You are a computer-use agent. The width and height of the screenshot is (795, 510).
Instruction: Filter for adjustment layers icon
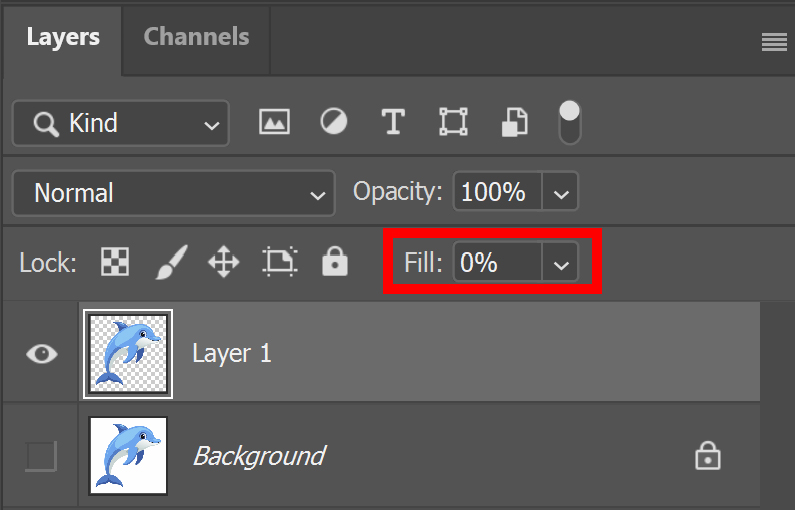(x=334, y=122)
